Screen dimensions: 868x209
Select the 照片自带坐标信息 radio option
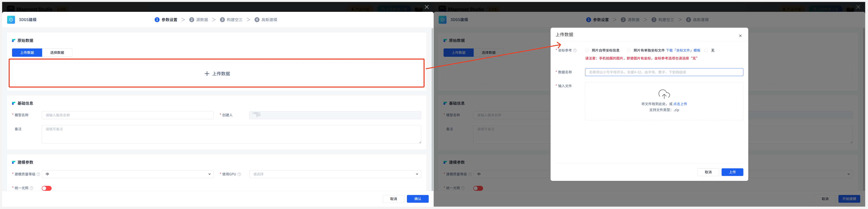(x=587, y=51)
